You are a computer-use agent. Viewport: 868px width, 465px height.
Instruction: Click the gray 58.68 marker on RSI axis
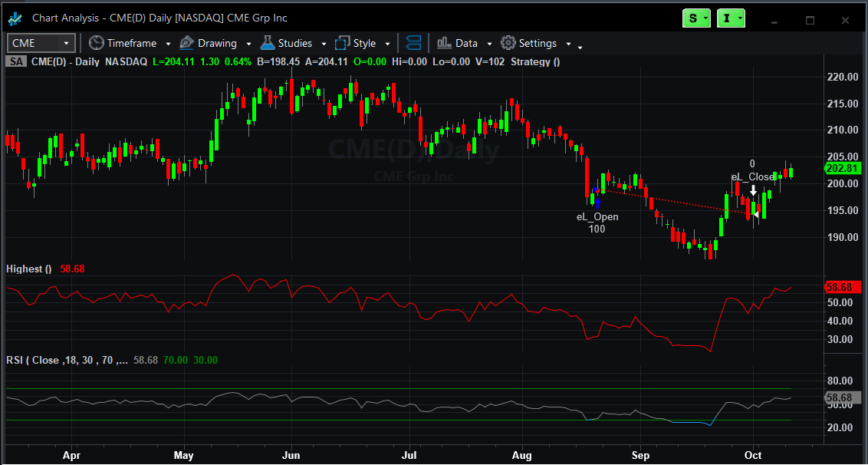point(841,397)
